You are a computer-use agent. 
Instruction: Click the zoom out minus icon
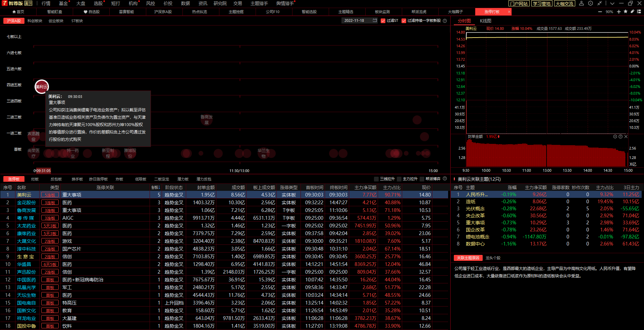click(x=600, y=12)
